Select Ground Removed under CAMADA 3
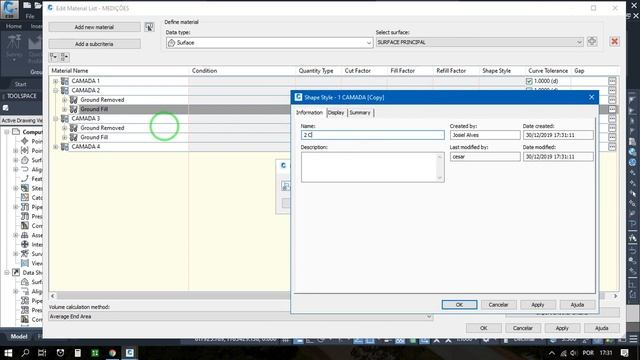Viewport: 640px width, 360px height. click(x=102, y=128)
